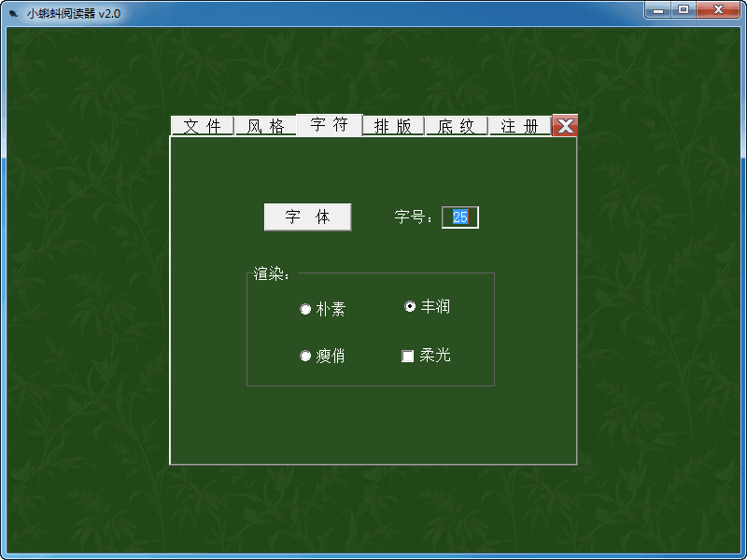This screenshot has width=747, height=560.
Task: Select the 瘦俏 rendering mode
Action: pos(305,355)
